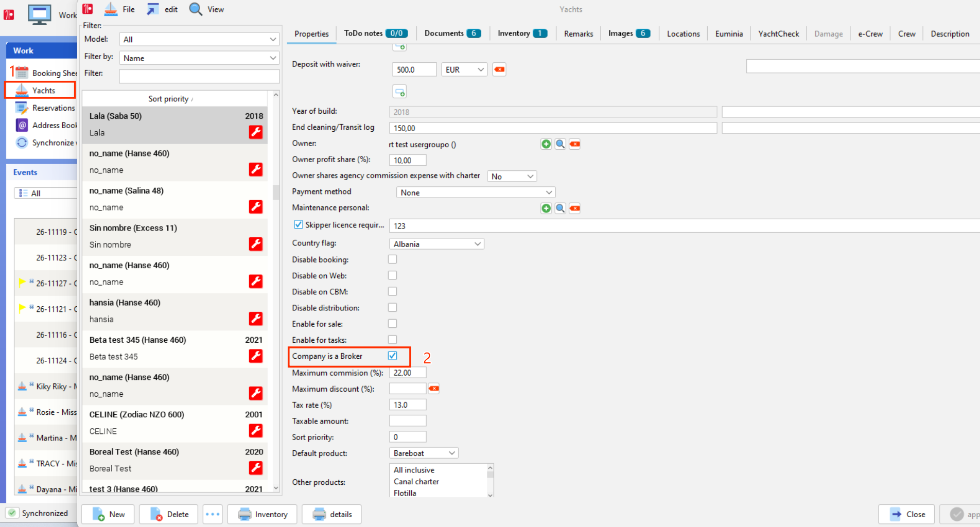Open Booking Sheet in Work panel

[46, 73]
